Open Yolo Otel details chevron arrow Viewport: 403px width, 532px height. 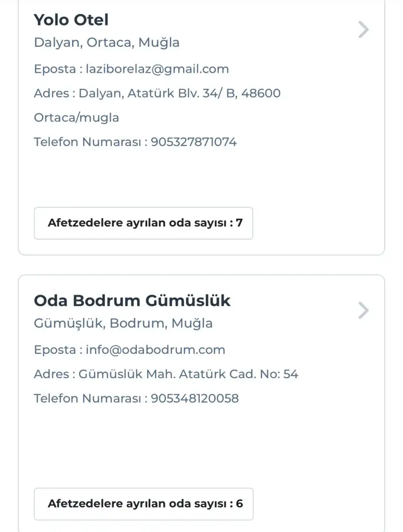[363, 30]
